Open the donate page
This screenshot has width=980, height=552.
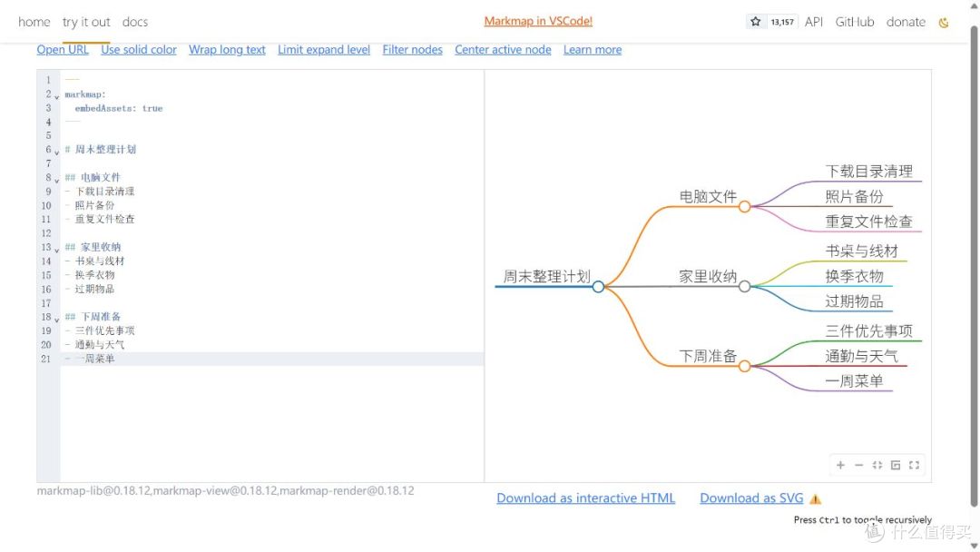click(906, 22)
